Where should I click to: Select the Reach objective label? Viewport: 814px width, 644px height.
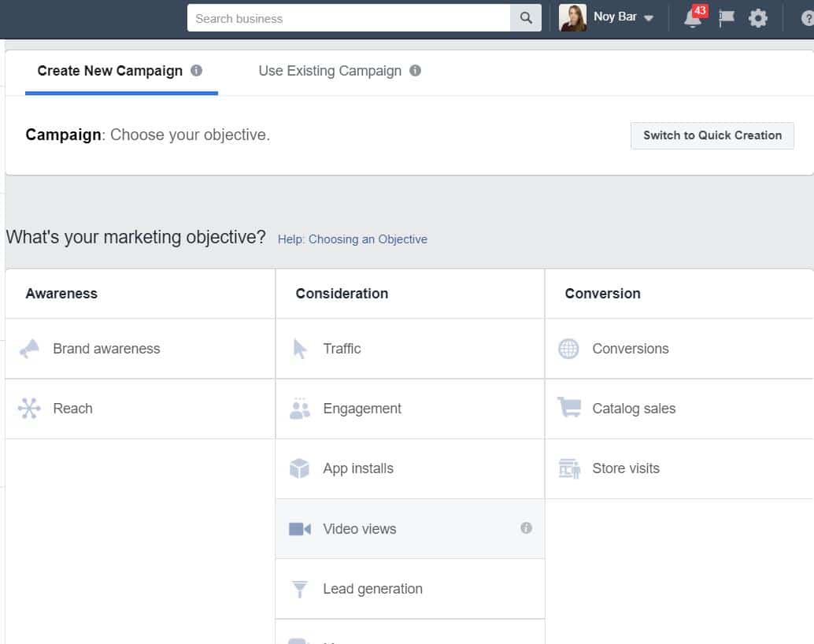coord(72,409)
